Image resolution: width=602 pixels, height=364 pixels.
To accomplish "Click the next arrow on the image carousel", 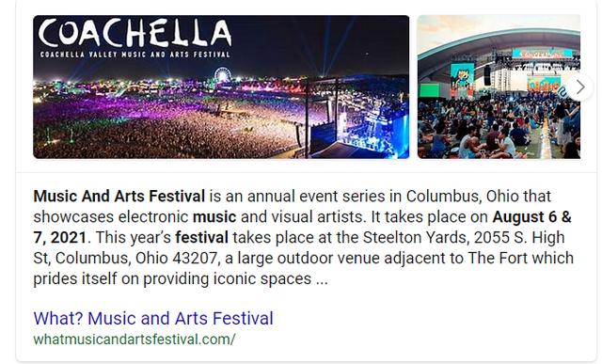I will (x=579, y=87).
